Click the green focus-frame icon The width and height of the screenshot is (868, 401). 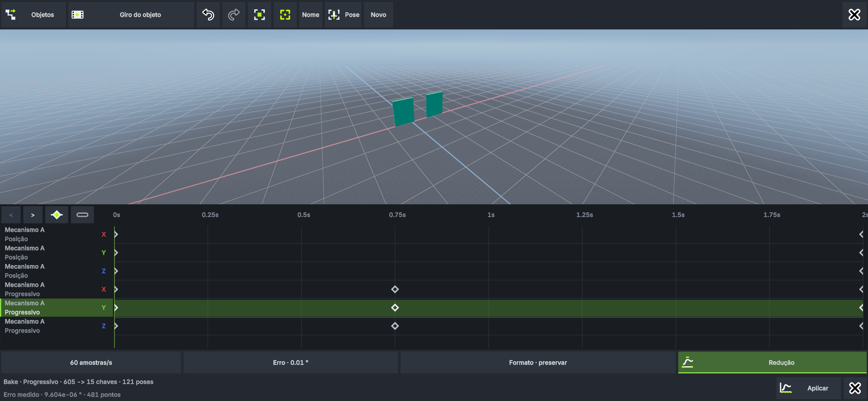(x=285, y=14)
